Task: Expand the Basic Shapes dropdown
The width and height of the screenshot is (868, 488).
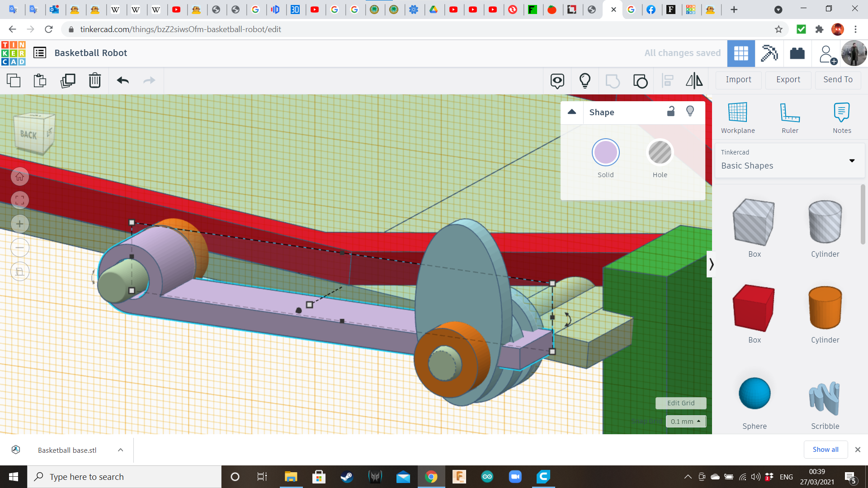Action: point(852,161)
